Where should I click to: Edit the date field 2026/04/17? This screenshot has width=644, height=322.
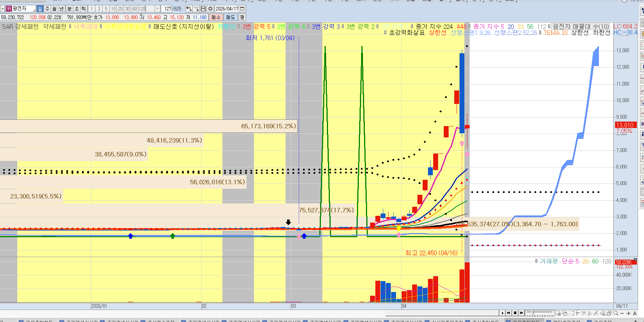point(227,9)
